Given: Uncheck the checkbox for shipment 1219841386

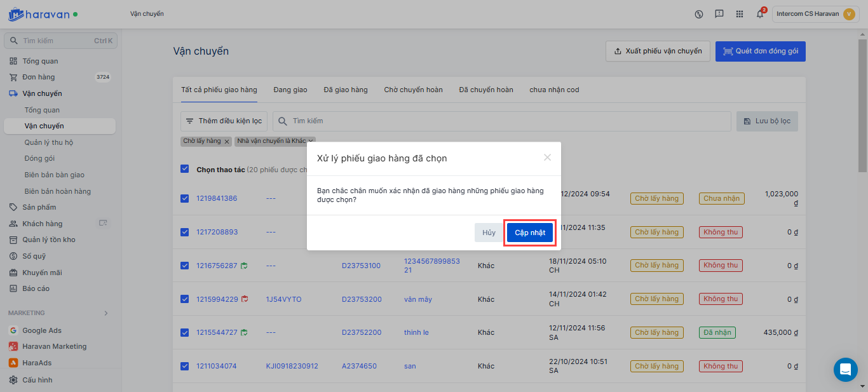Looking at the screenshot, I should [185, 198].
